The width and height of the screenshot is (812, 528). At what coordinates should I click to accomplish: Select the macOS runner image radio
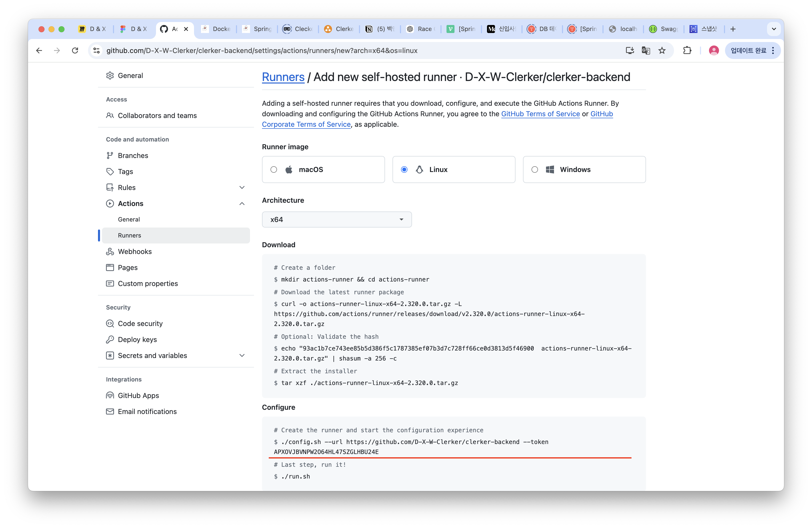point(273,169)
